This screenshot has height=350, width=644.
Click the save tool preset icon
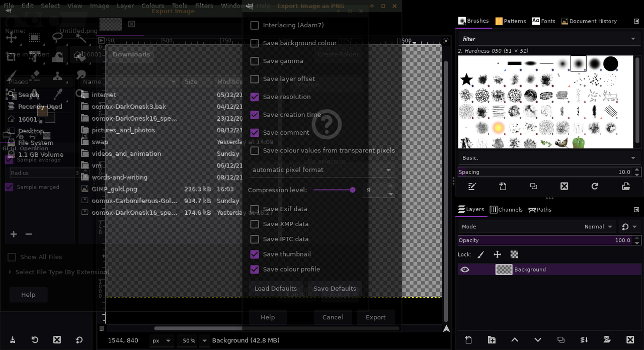[13, 340]
